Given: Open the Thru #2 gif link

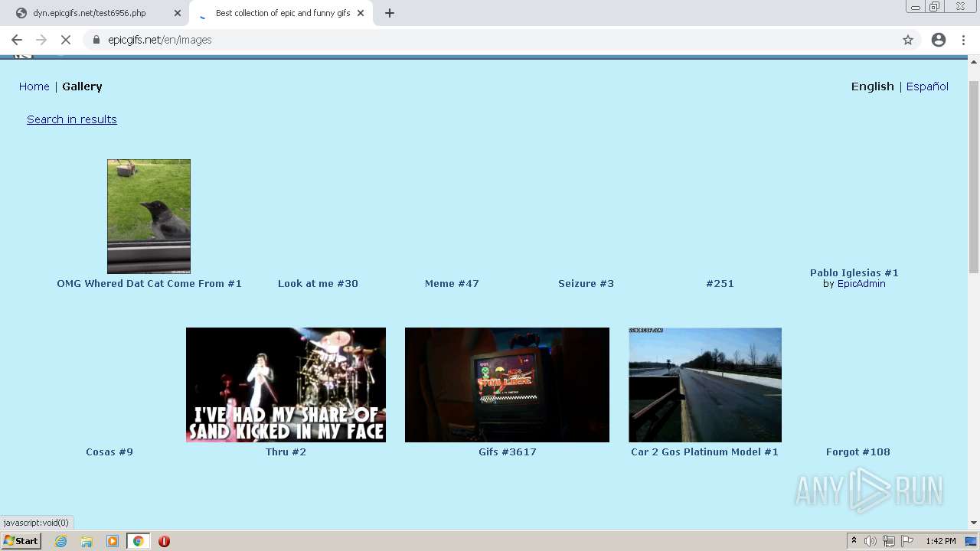Looking at the screenshot, I should click(x=286, y=452).
